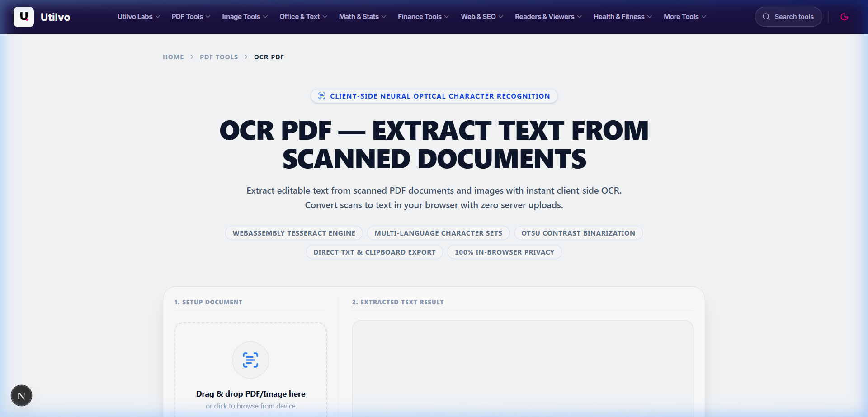
Task: Click the Utilvo brand name link
Action: point(55,17)
